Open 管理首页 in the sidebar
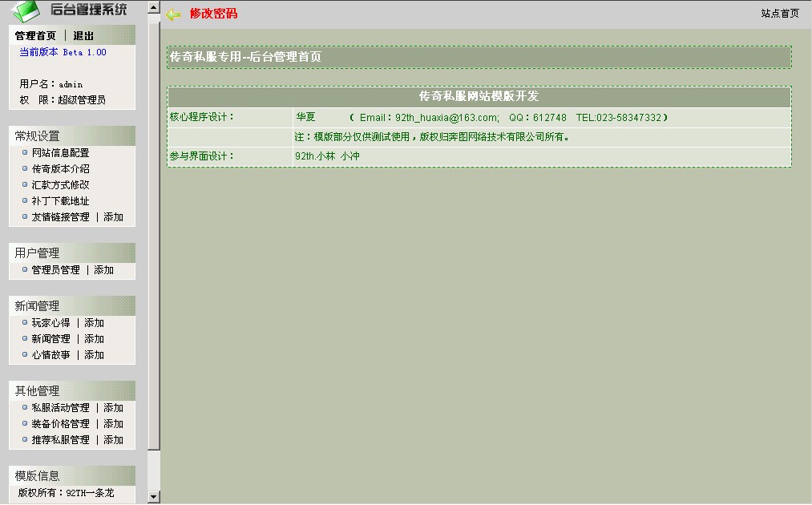Viewport: 812px width, 505px height. click(x=36, y=36)
